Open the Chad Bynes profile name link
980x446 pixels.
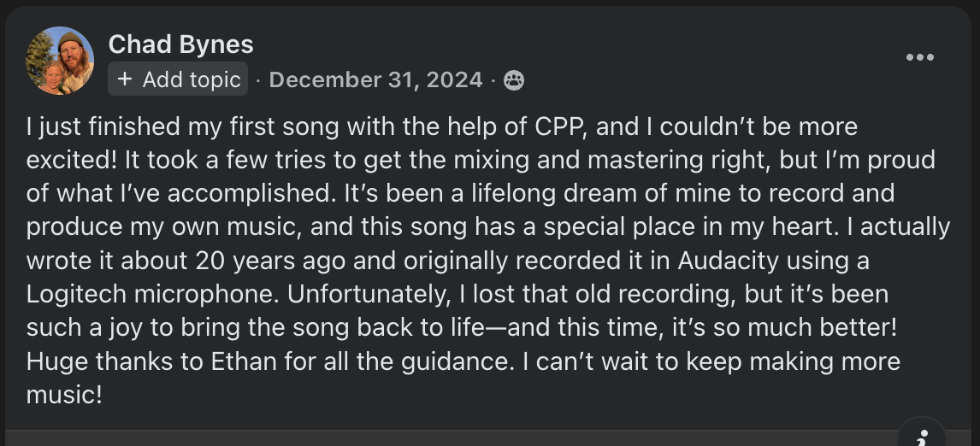(180, 44)
